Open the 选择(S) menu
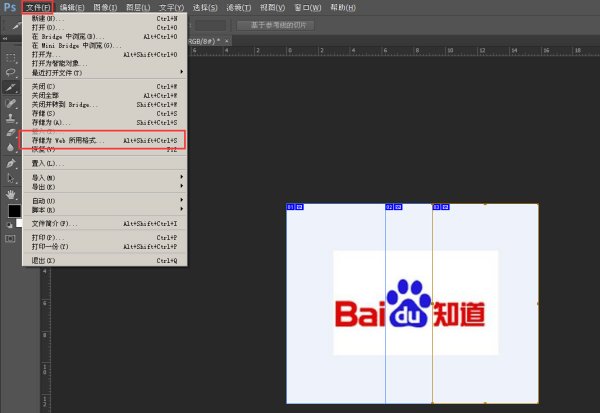600x413 pixels. (205, 7)
